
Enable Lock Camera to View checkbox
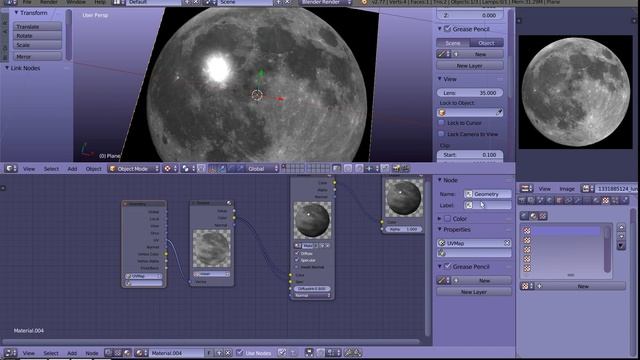(441, 134)
